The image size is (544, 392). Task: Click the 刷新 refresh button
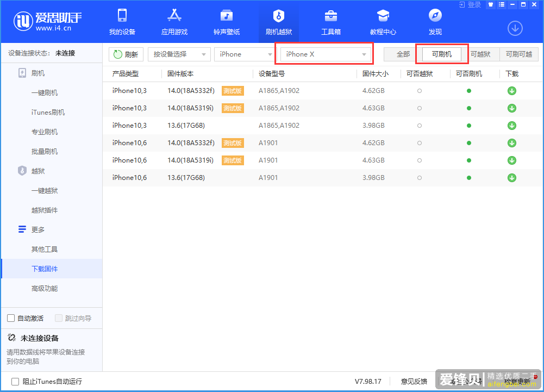pos(126,54)
